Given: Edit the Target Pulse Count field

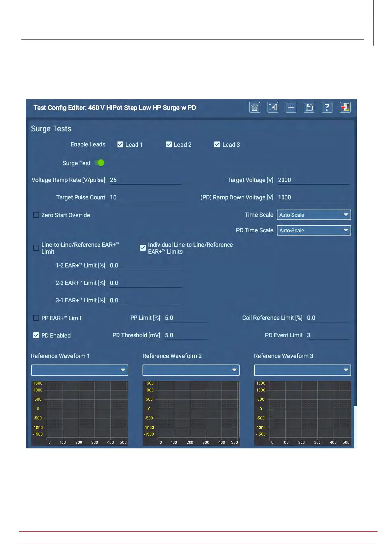Looking at the screenshot, I should coord(145,197).
